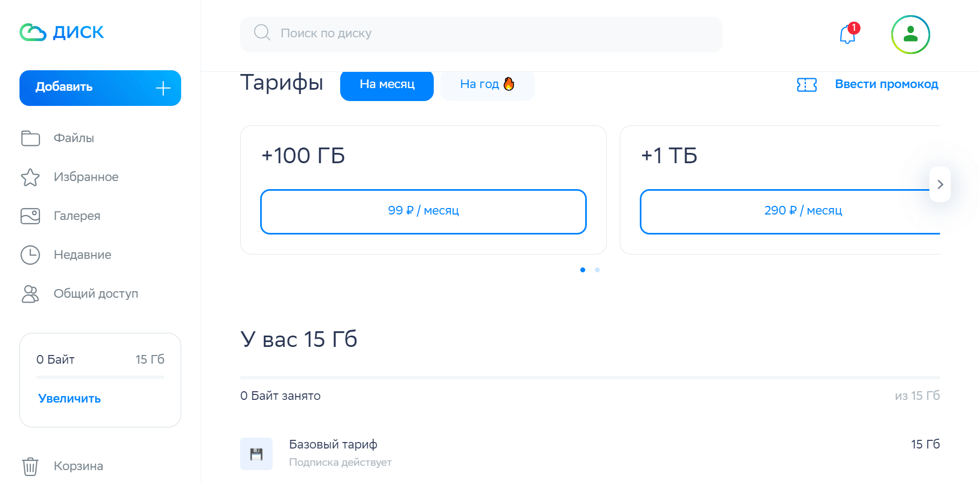Select first carousel page dot
The width and height of the screenshot is (980, 482).
[x=582, y=270]
